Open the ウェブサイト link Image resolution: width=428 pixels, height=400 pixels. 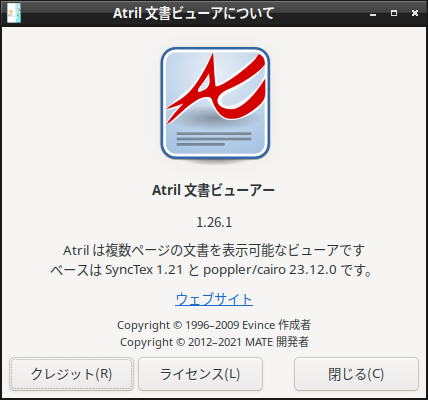pos(214,299)
